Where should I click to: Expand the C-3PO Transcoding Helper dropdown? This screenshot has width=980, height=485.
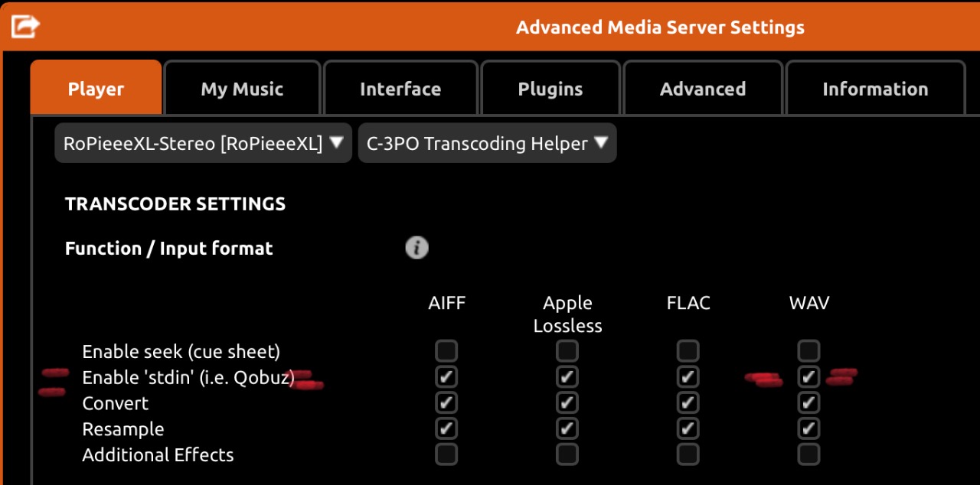click(487, 143)
